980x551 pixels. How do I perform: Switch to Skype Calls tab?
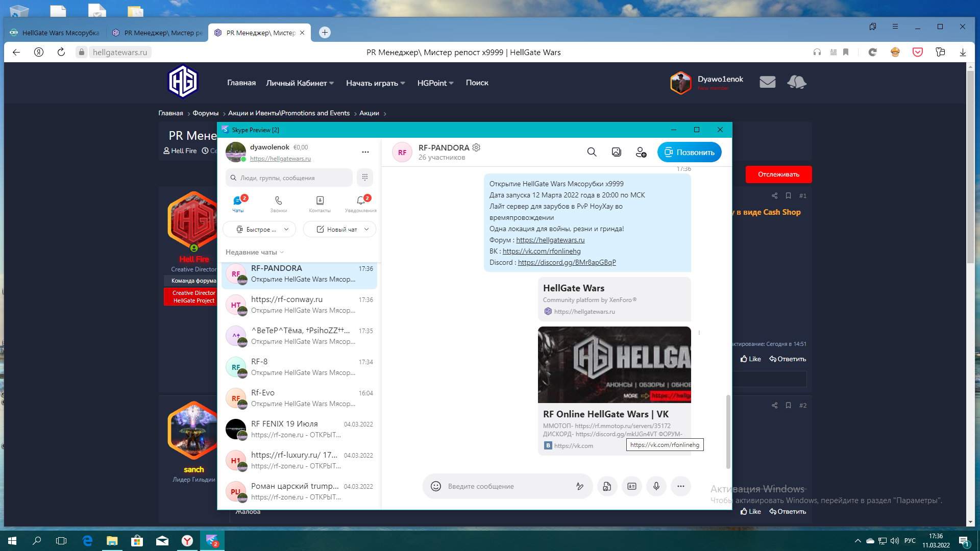[279, 204]
